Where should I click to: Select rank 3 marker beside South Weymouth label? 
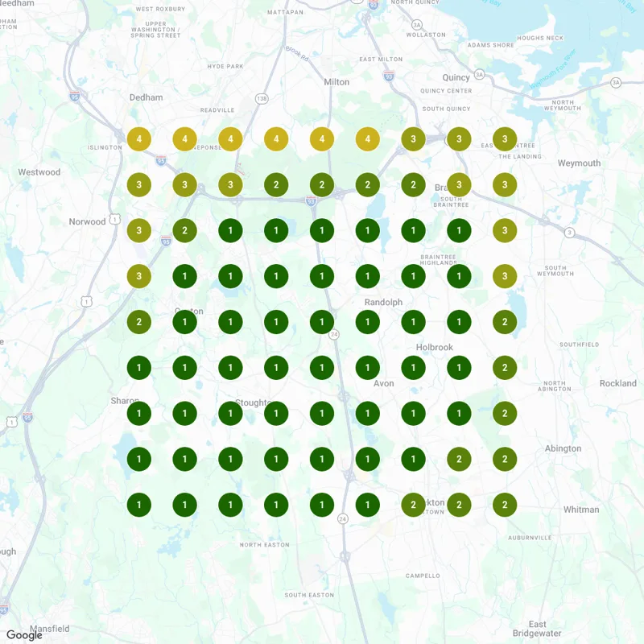point(505,276)
